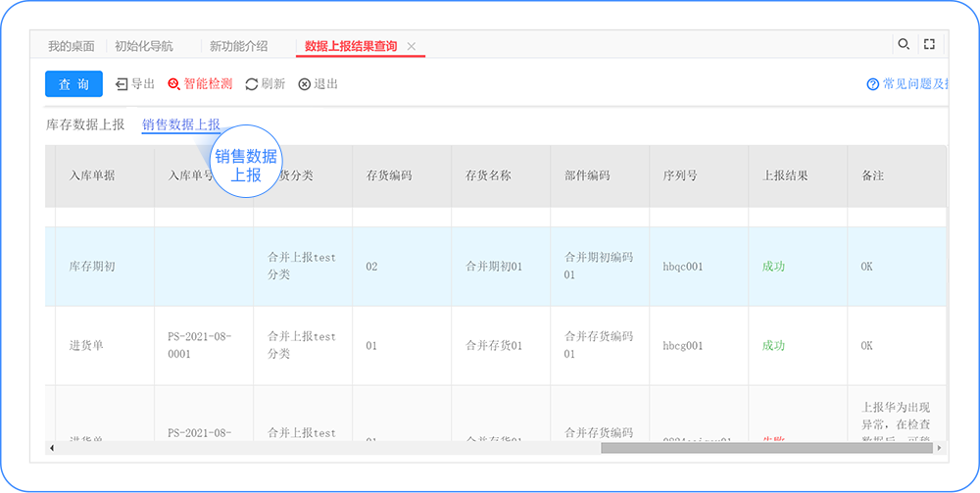Select the highlighted 库存期初 row cell

92,267
